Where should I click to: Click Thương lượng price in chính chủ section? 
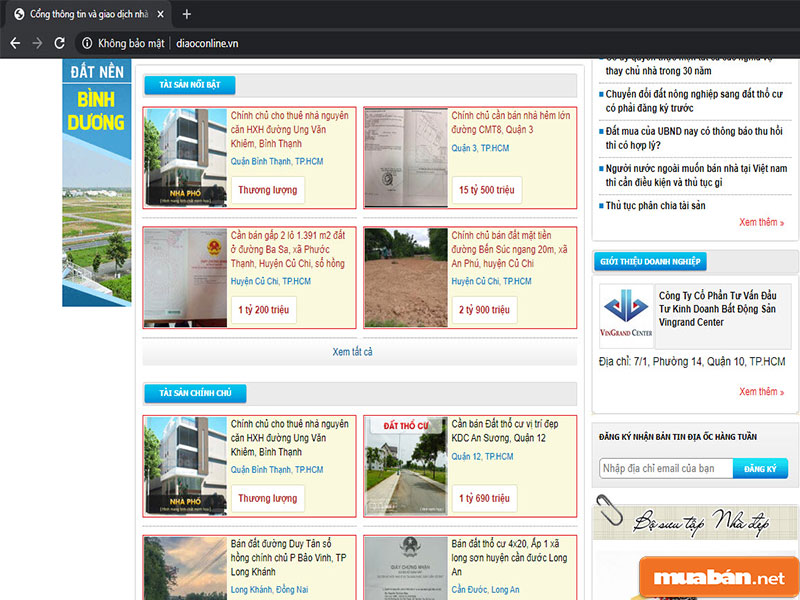pos(267,498)
